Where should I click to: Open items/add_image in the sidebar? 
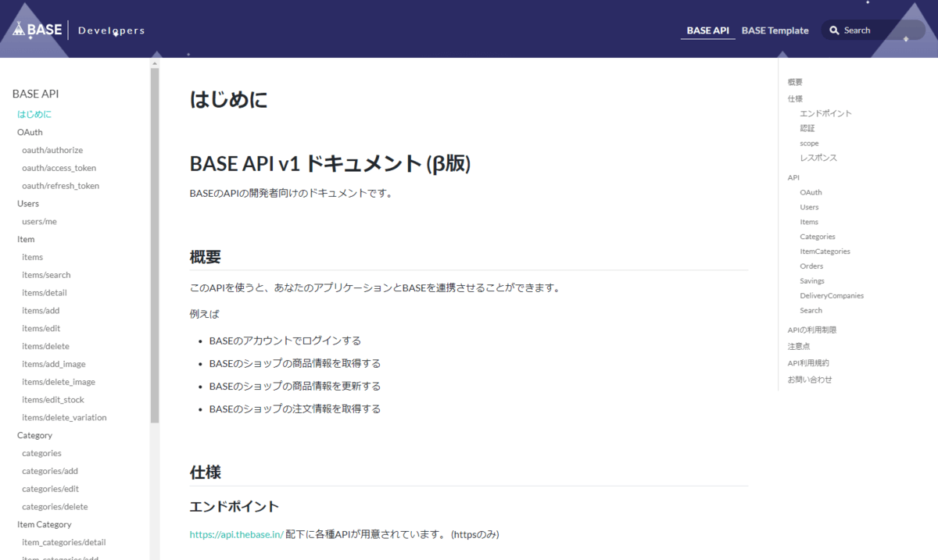54,364
